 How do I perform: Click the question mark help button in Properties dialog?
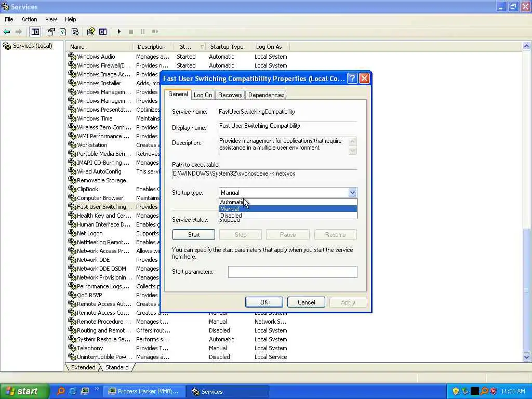pyautogui.click(x=353, y=78)
